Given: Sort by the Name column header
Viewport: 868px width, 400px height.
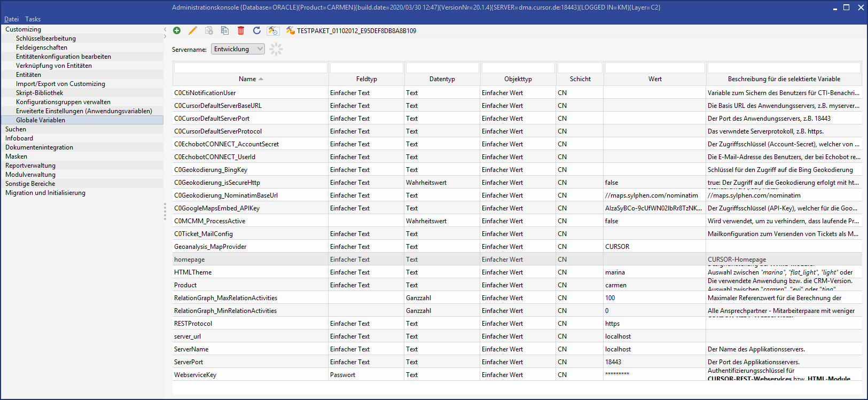Looking at the screenshot, I should (x=247, y=79).
